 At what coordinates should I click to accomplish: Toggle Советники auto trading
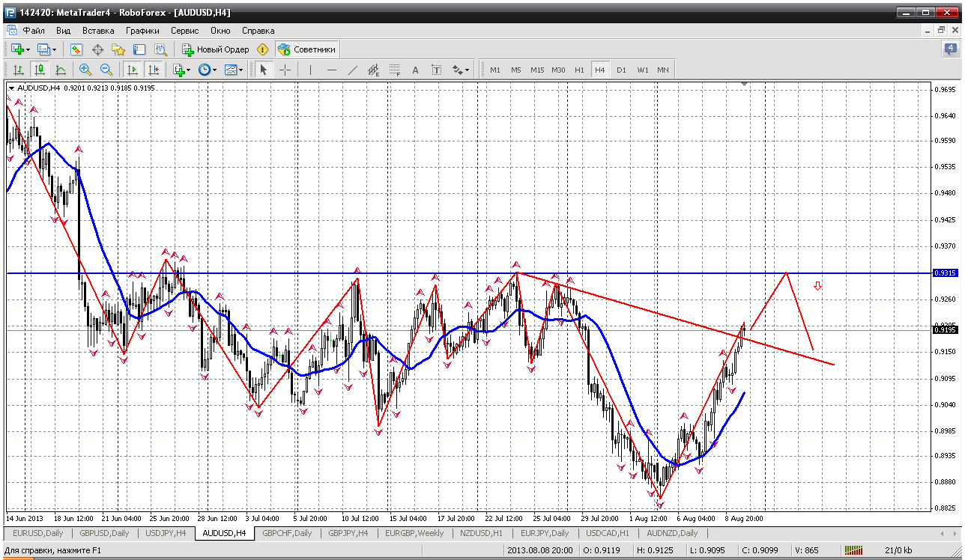(x=306, y=49)
